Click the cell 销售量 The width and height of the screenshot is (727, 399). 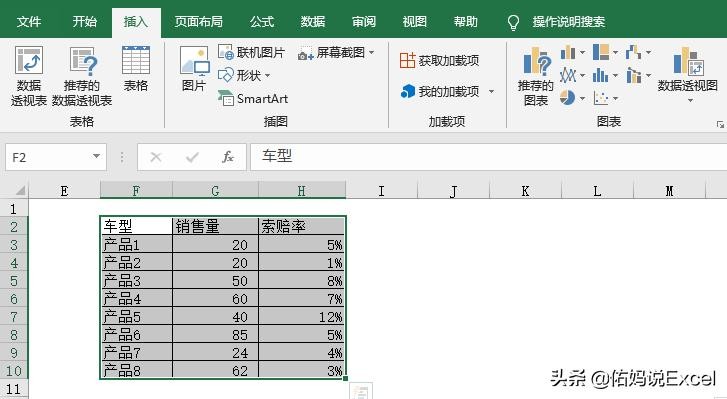[215, 226]
